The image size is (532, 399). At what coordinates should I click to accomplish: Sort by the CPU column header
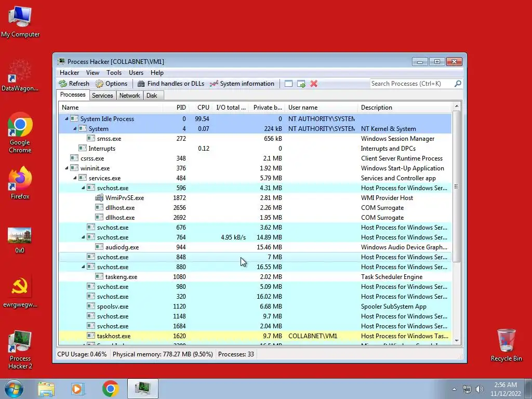(x=201, y=108)
